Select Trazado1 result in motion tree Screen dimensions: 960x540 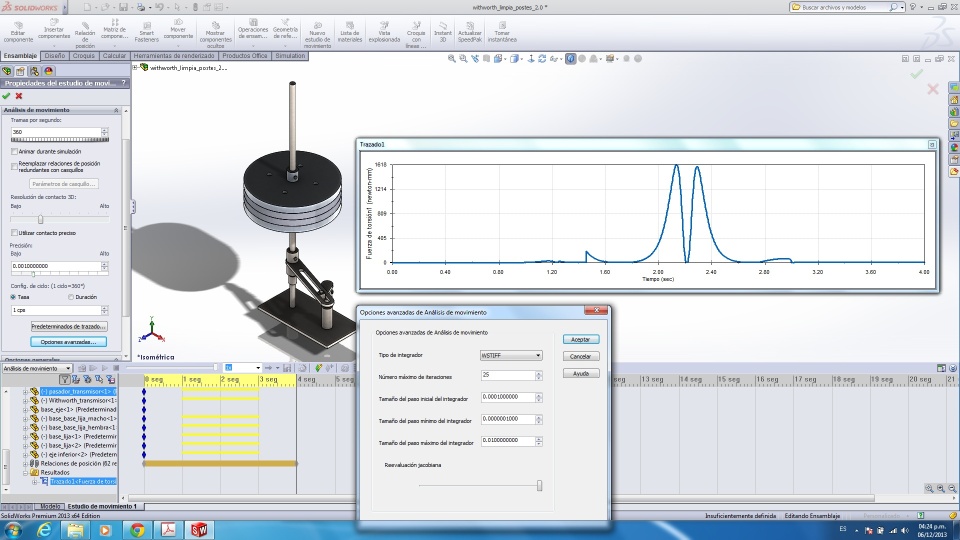(x=83, y=482)
